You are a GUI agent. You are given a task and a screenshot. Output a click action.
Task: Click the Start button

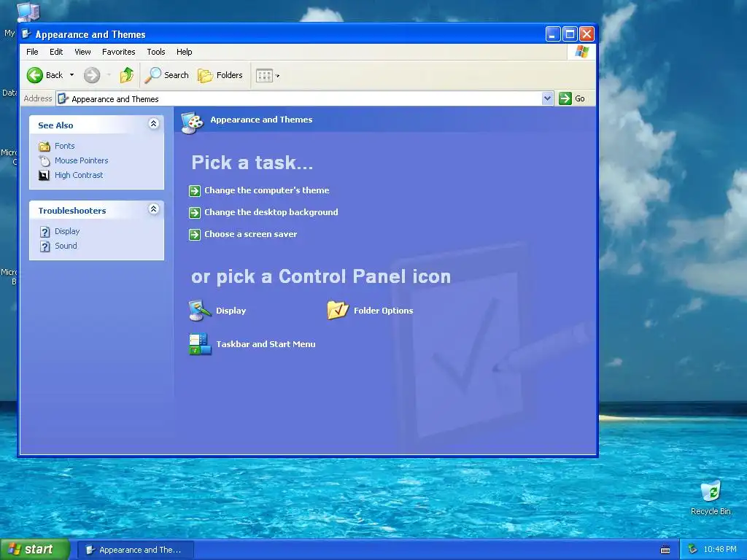[34, 550]
